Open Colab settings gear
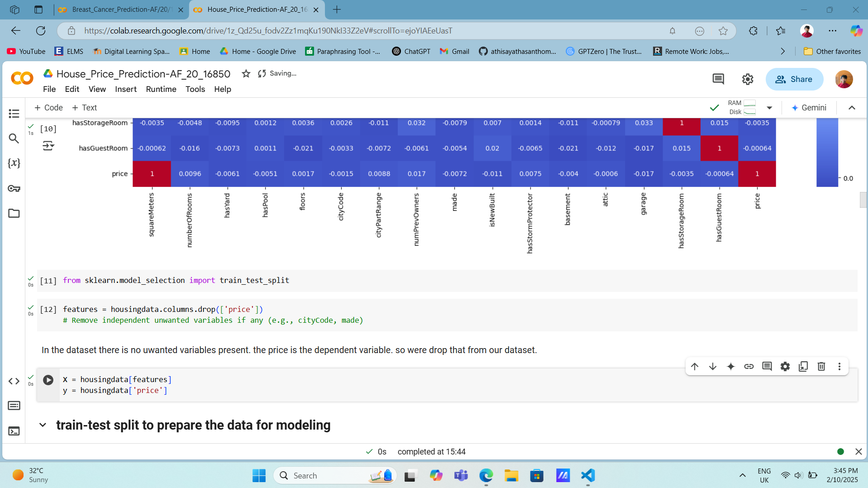The image size is (868, 488). (x=748, y=79)
